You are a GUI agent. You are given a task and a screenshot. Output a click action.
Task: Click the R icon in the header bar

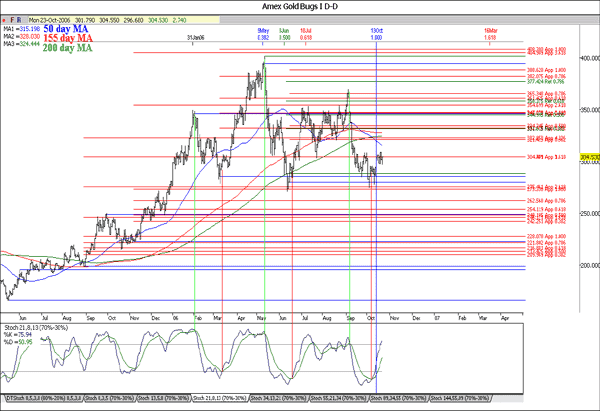[19, 20]
